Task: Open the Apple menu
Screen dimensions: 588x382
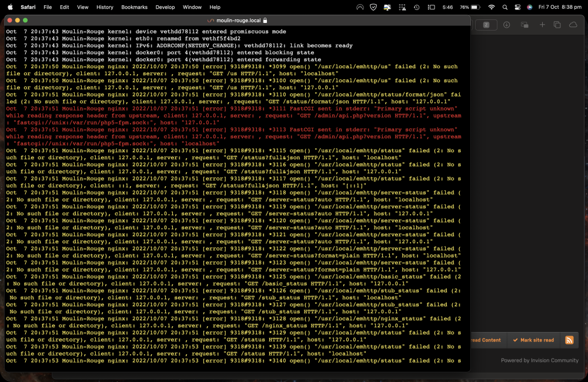Action: coord(10,7)
